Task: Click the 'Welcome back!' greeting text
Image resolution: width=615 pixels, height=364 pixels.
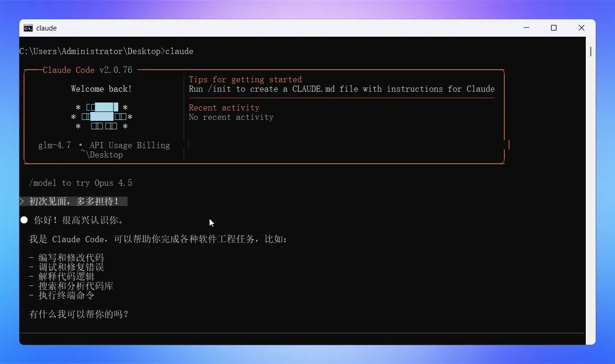Action: [101, 89]
